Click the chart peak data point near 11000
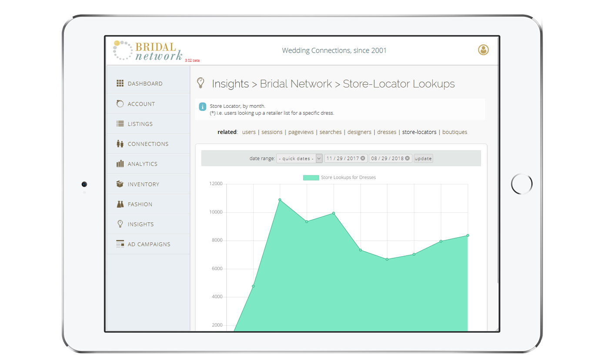 pyautogui.click(x=280, y=200)
